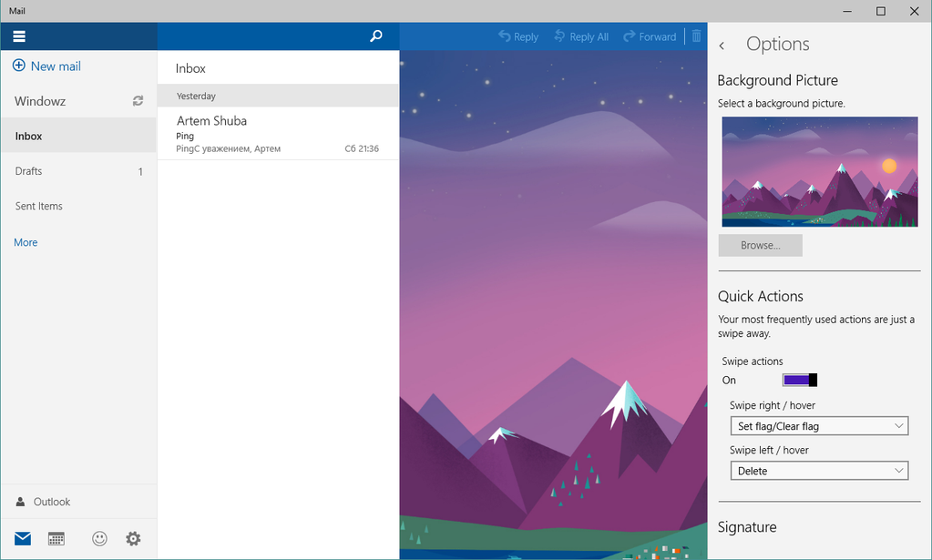932x560 pixels.
Task: Select the Inbox folder
Action: [78, 136]
